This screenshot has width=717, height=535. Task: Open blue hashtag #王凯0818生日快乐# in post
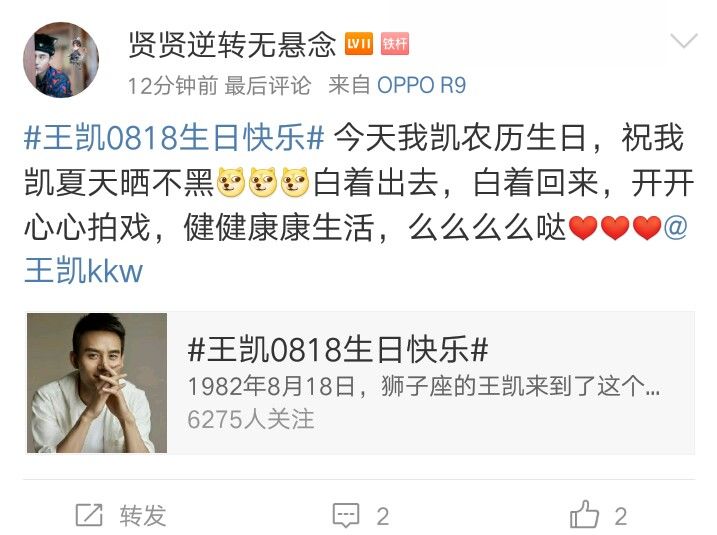pos(174,137)
